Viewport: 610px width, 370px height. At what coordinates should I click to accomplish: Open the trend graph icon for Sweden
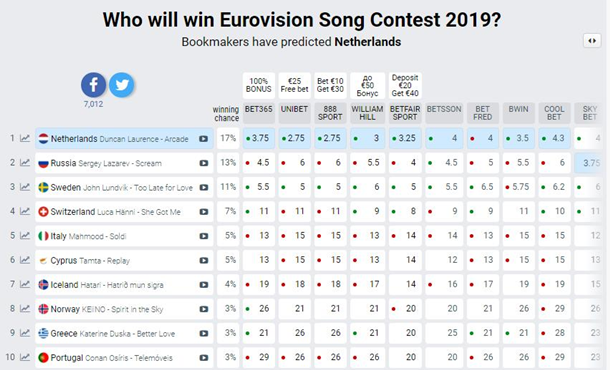[25, 187]
